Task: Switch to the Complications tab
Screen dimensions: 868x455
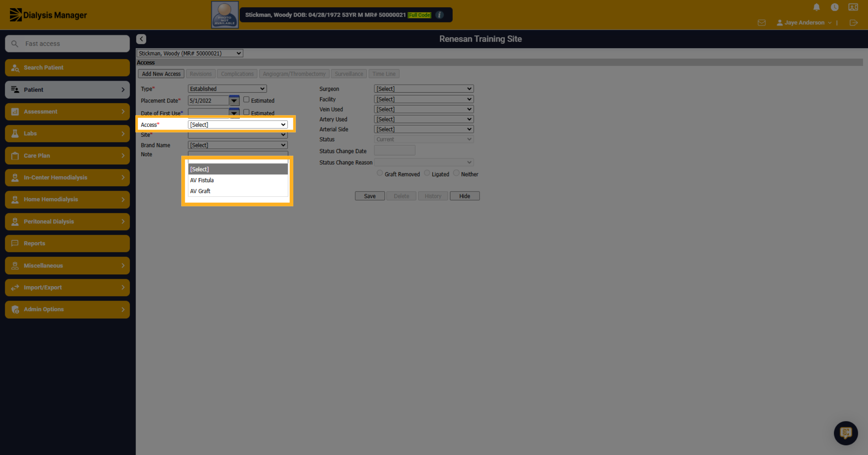Action: click(x=237, y=74)
